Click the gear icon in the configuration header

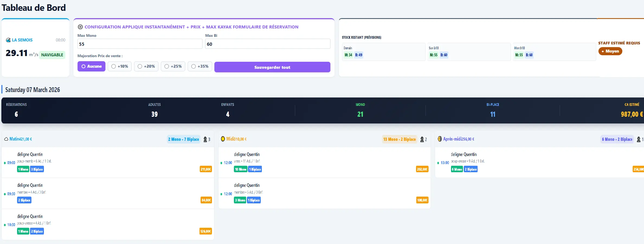point(80,27)
